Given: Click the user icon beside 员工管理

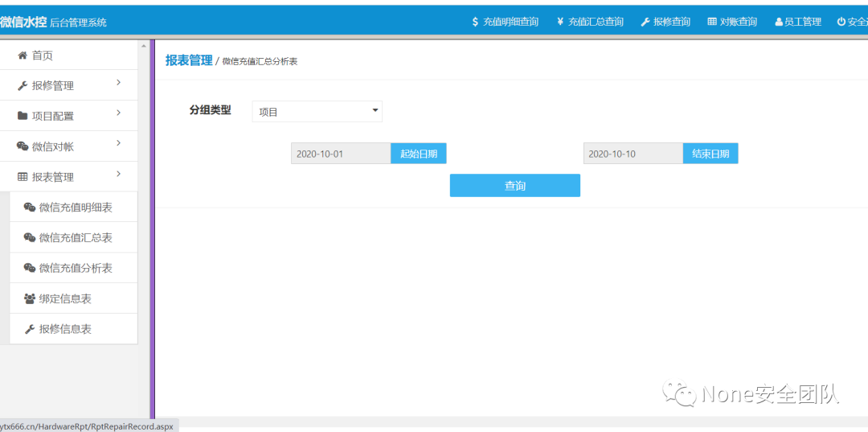Looking at the screenshot, I should pyautogui.click(x=779, y=23).
